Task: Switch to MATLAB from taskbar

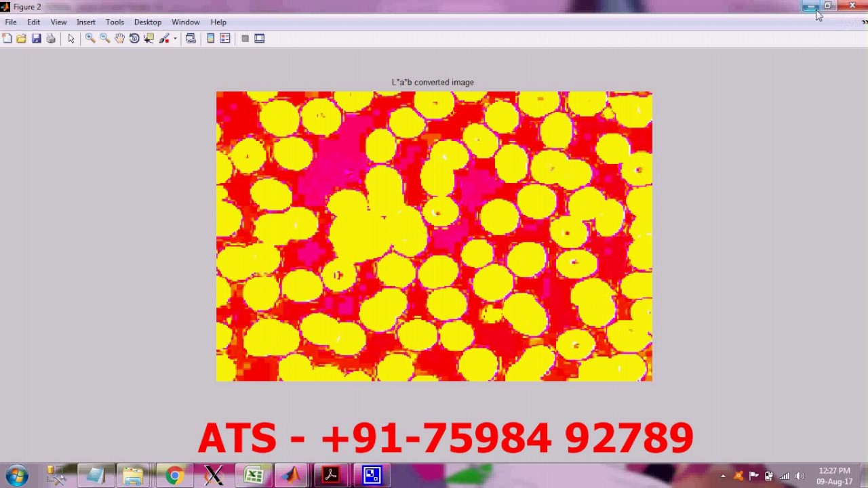Action: 292,475
